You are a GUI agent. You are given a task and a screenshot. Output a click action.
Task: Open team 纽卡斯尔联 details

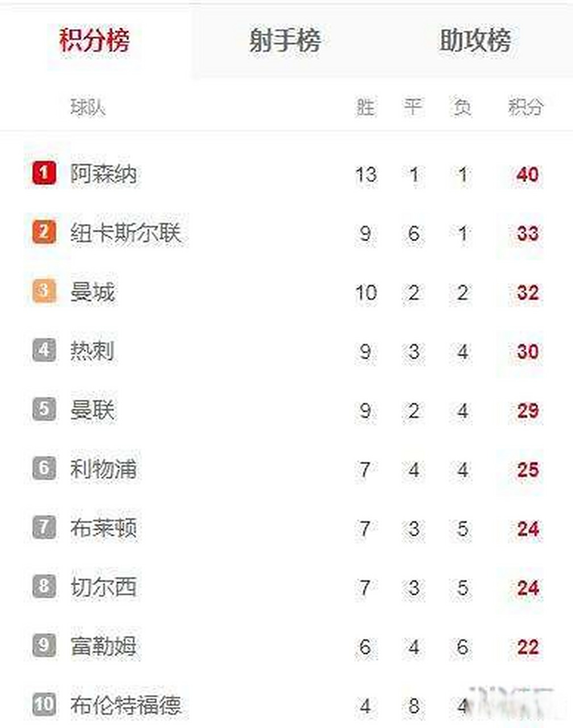coord(126,233)
